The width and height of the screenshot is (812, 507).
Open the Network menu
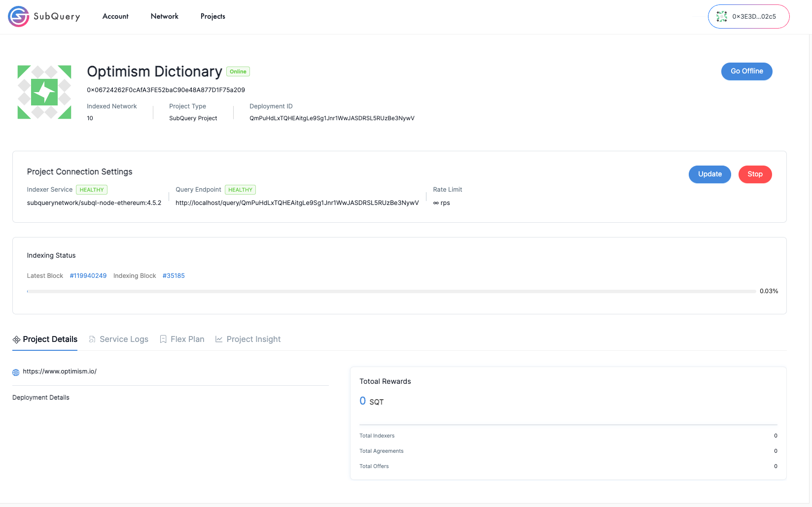[x=165, y=16]
